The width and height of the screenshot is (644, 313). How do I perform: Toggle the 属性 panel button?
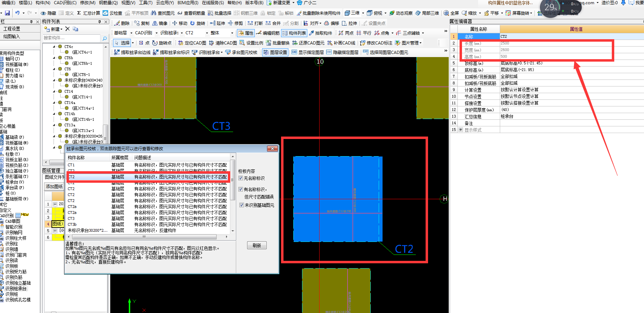coord(246,33)
